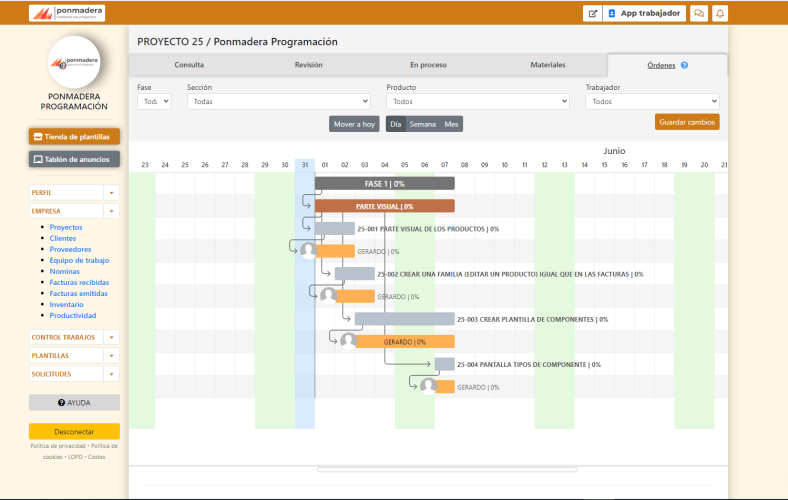
Task: Switch to the Materiales tab
Action: 547,65
